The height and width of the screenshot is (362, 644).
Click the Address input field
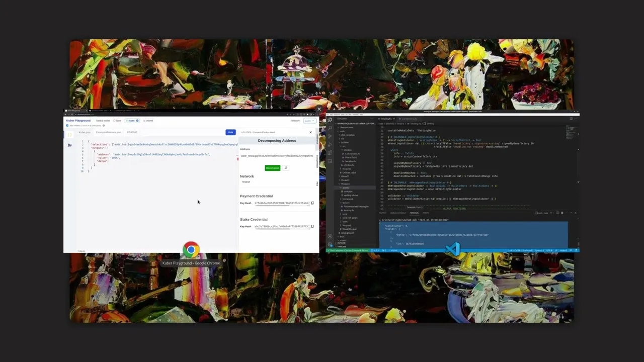click(277, 156)
